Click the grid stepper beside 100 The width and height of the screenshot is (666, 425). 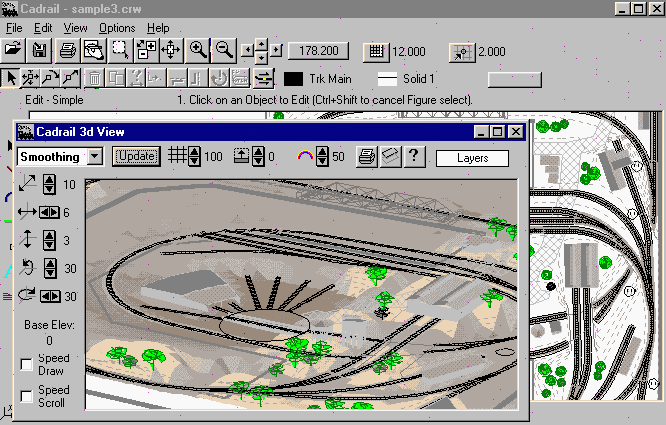tap(194, 156)
